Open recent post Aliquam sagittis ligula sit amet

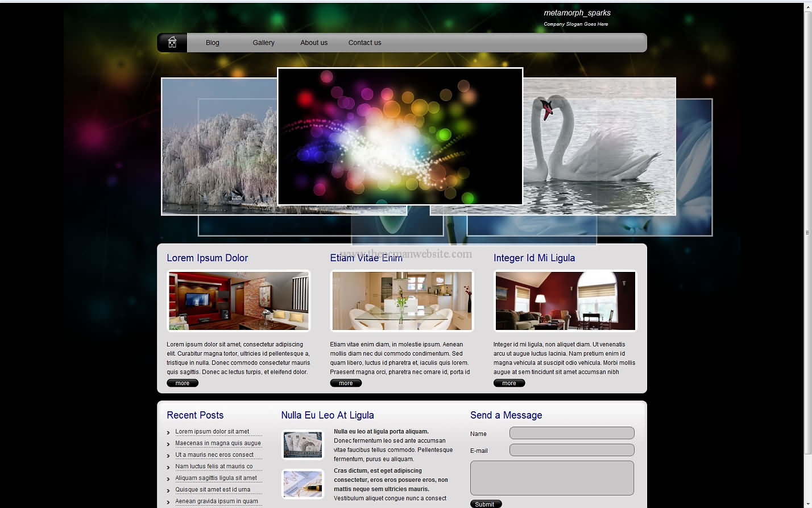216,478
